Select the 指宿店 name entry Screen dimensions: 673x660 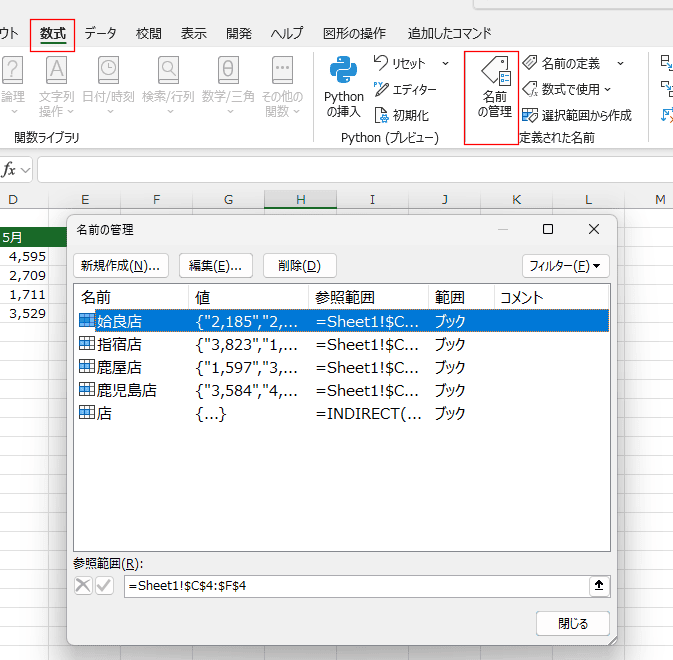pos(119,343)
